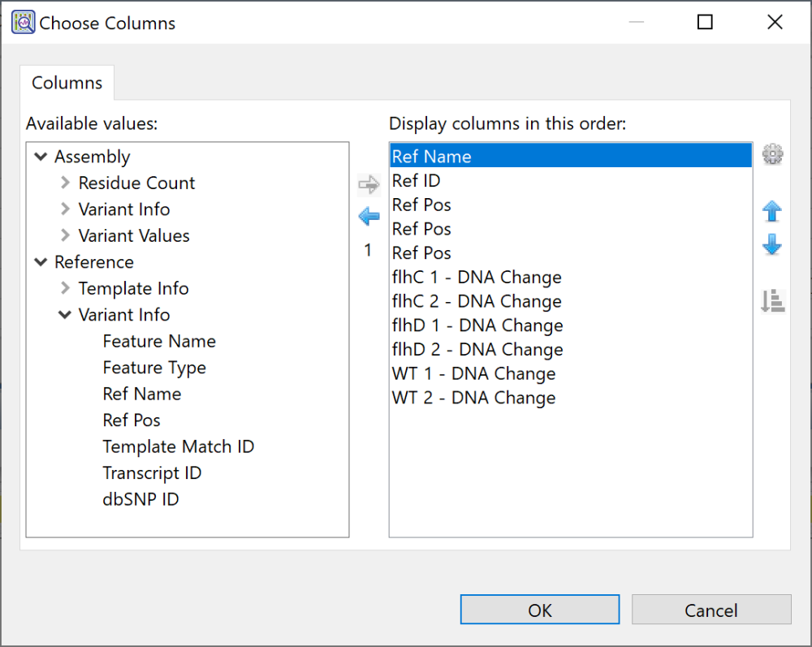The image size is (812, 647).
Task: Collapse Variant Info under Reference
Action: pos(64,315)
